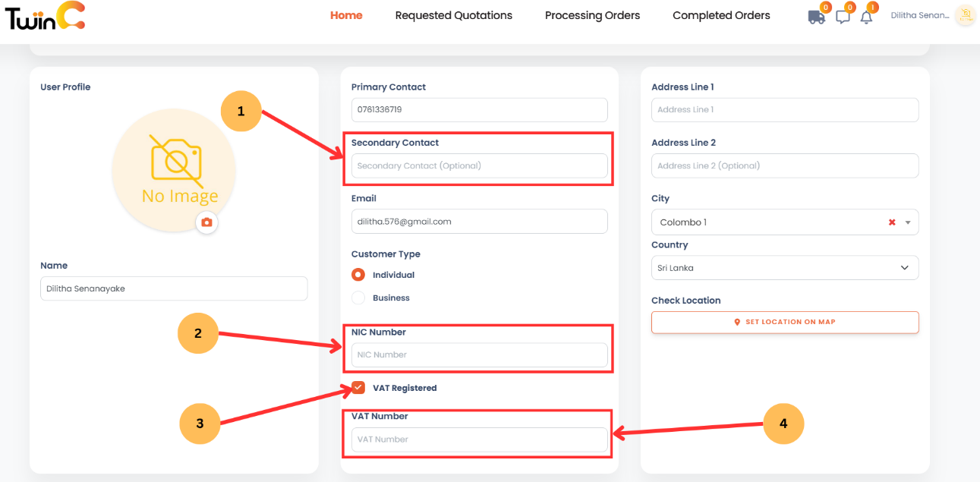Navigate to Completed Orders
The height and width of the screenshot is (482, 980).
720,15
